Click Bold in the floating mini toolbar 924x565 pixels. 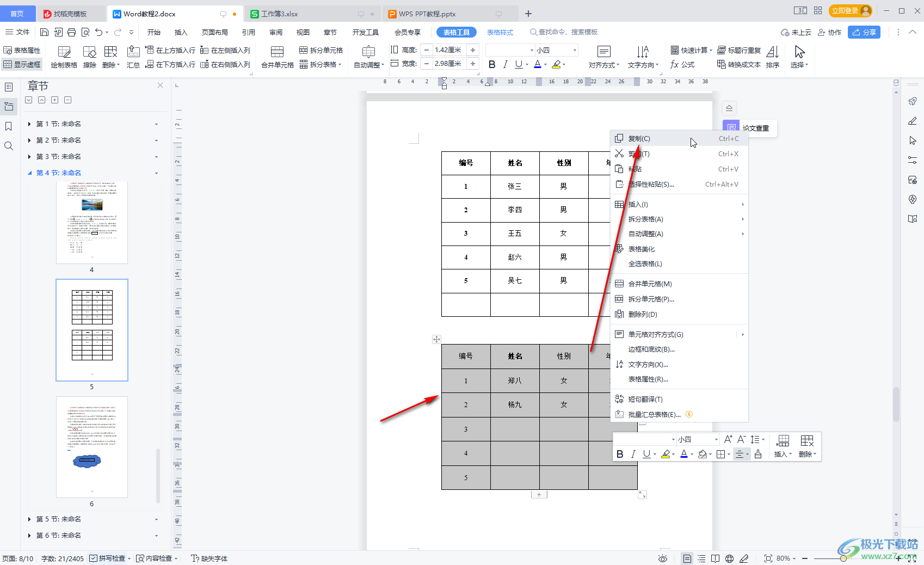(620, 454)
